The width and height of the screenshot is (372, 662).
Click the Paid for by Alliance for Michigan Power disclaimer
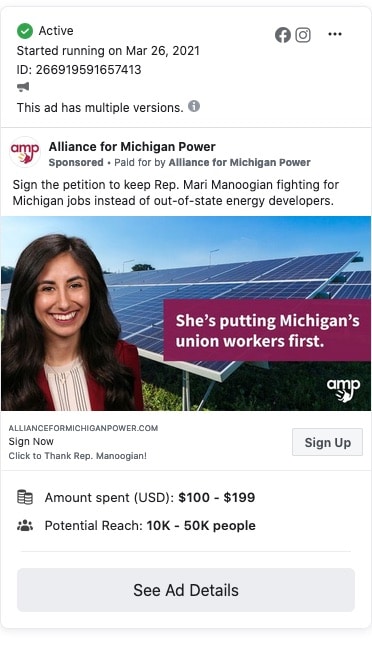coord(212,163)
